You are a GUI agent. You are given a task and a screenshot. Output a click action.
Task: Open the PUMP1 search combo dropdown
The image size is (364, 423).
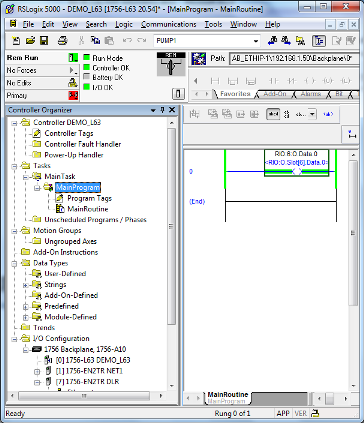[x=256, y=41]
